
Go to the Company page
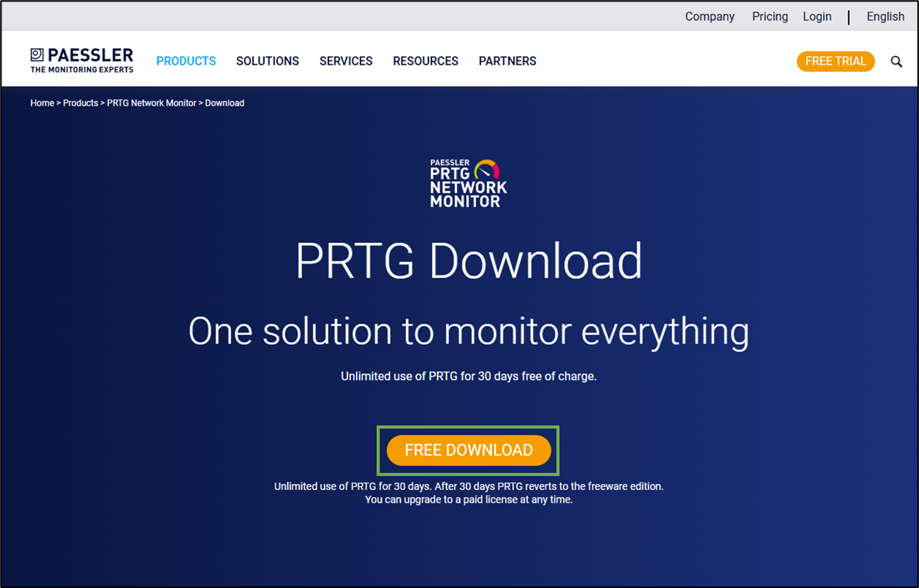point(710,16)
